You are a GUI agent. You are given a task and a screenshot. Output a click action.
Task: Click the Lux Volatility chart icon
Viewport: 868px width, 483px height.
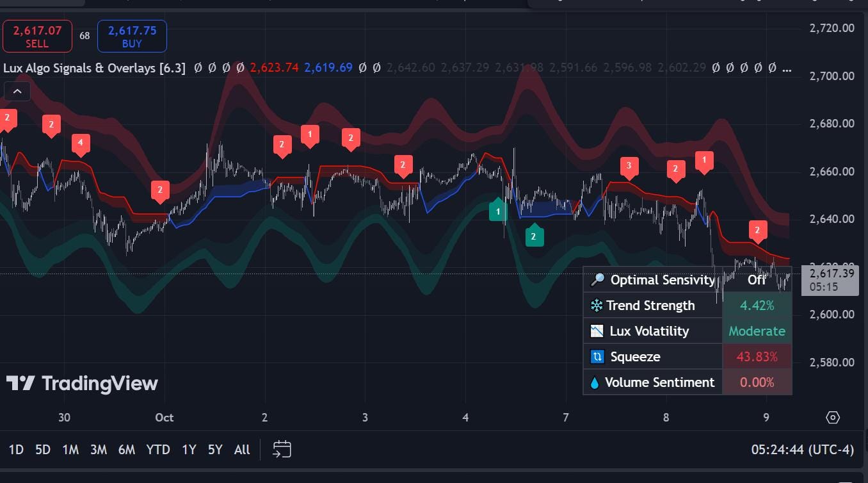[598, 331]
